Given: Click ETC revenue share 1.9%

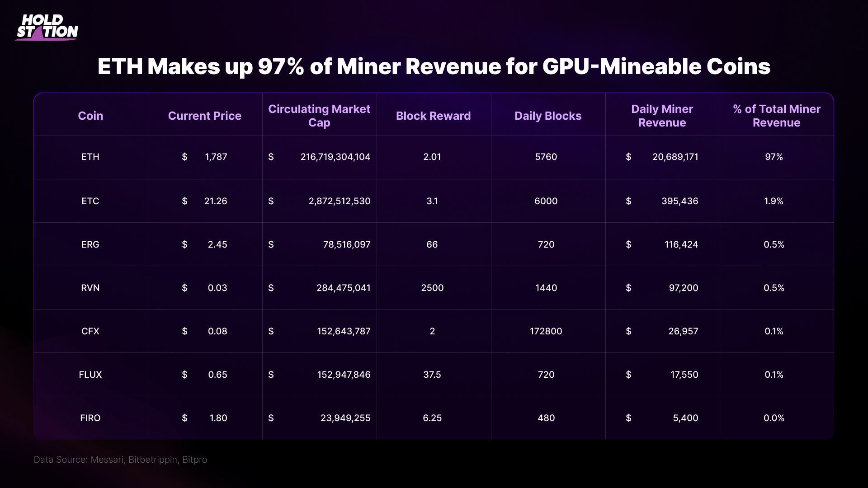Looking at the screenshot, I should click(x=774, y=201).
